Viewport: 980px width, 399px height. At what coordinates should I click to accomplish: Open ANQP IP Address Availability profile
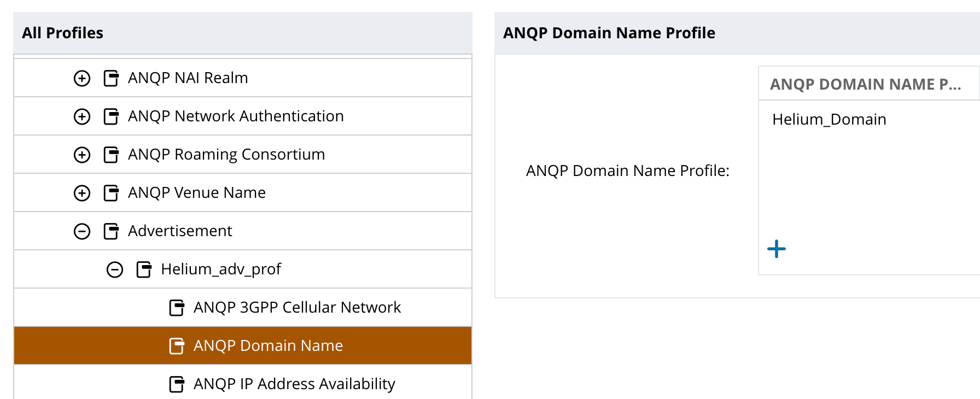294,384
